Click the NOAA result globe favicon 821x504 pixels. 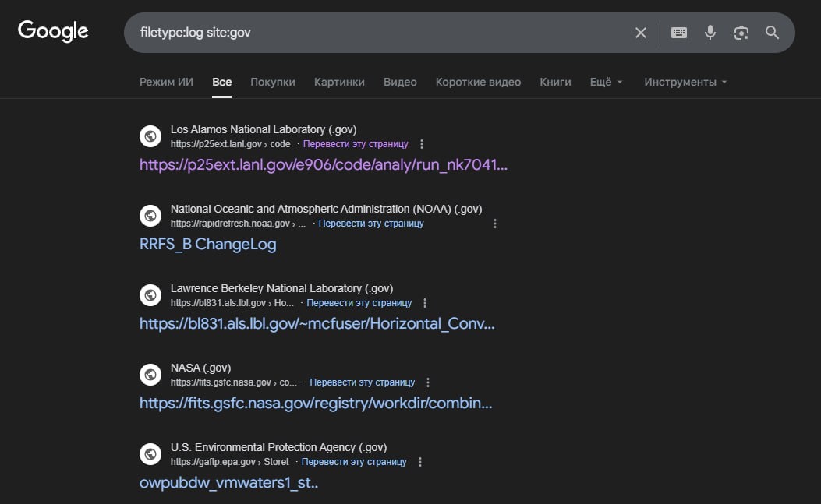(150, 216)
